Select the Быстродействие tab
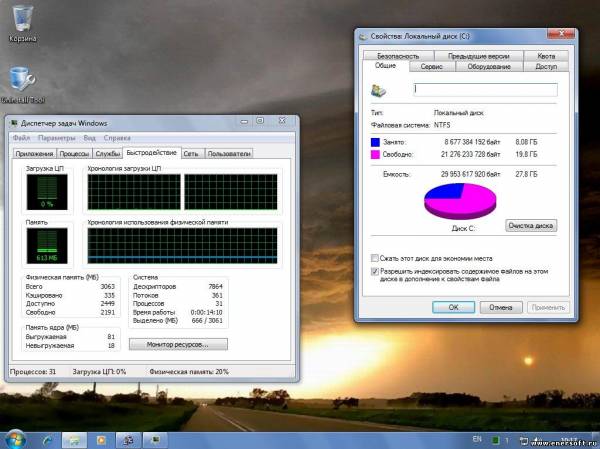This screenshot has width=600, height=449. pyautogui.click(x=152, y=153)
